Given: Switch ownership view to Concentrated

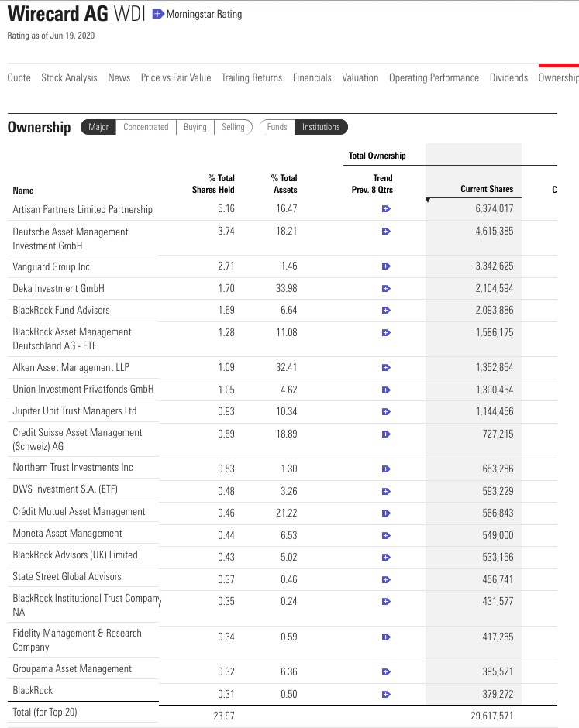Looking at the screenshot, I should pos(146,127).
